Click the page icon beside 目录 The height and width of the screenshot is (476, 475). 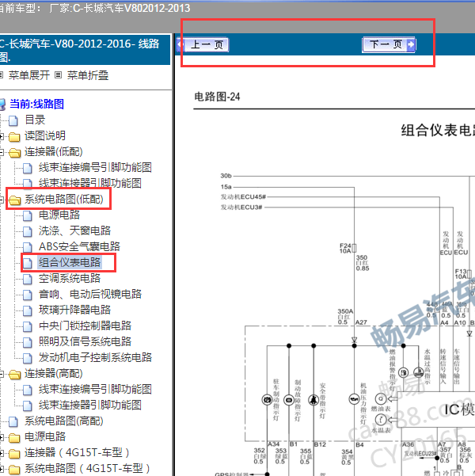(13, 120)
